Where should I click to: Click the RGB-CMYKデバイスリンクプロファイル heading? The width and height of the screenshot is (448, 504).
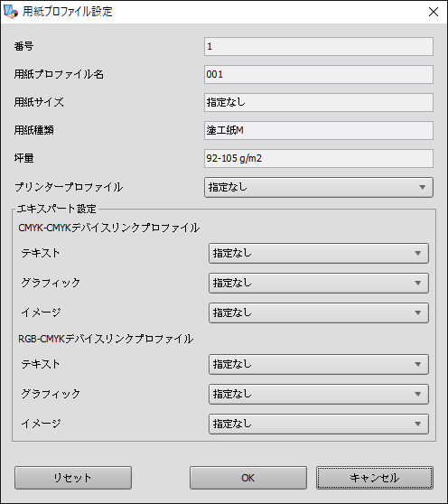click(x=106, y=339)
